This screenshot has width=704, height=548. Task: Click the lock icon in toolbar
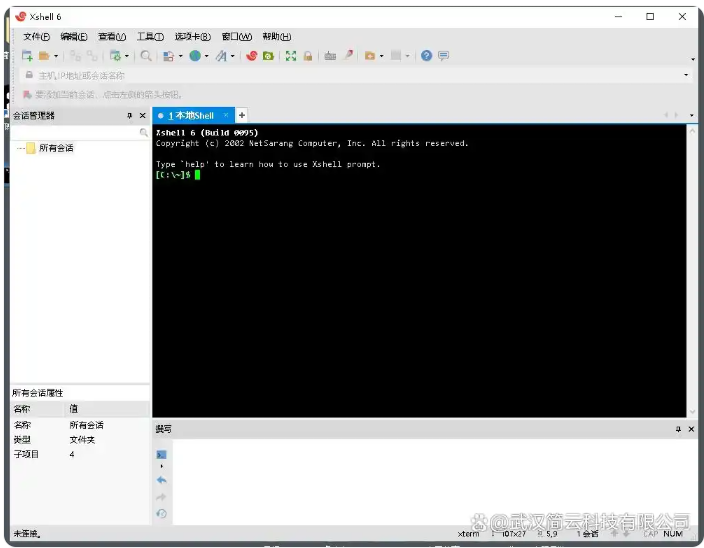pyautogui.click(x=308, y=56)
